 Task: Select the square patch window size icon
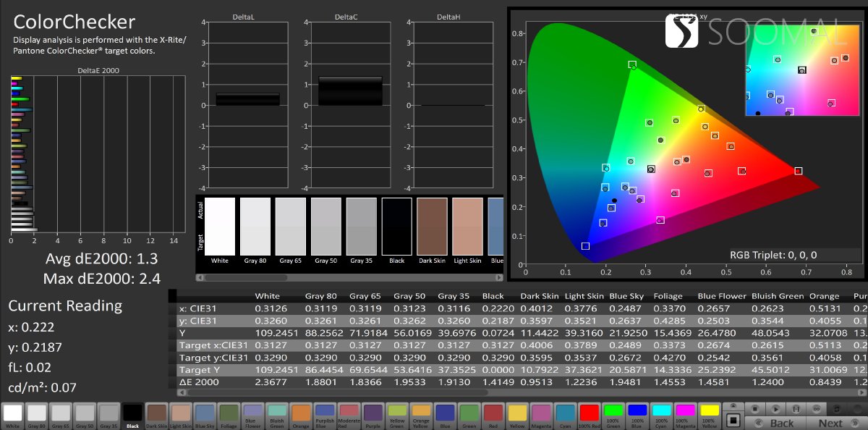point(733,420)
